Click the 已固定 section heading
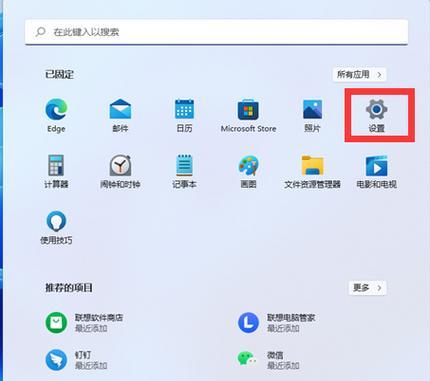The image size is (430, 381). click(59, 74)
